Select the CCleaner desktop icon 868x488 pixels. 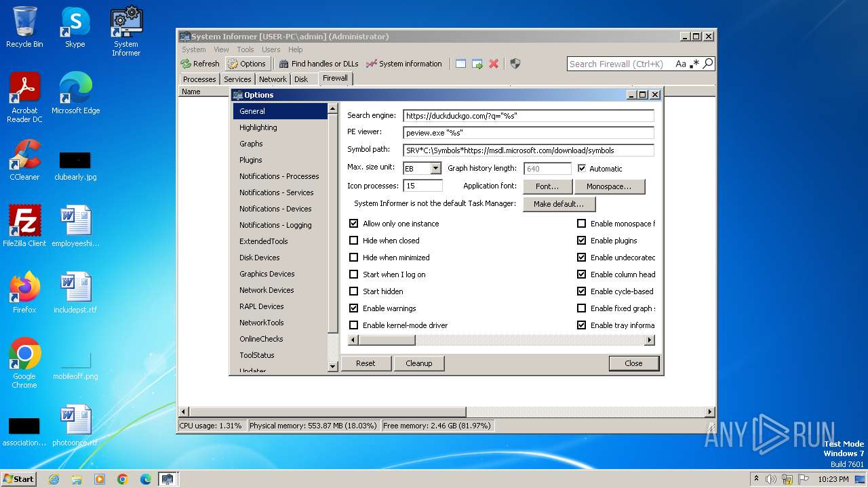point(24,160)
